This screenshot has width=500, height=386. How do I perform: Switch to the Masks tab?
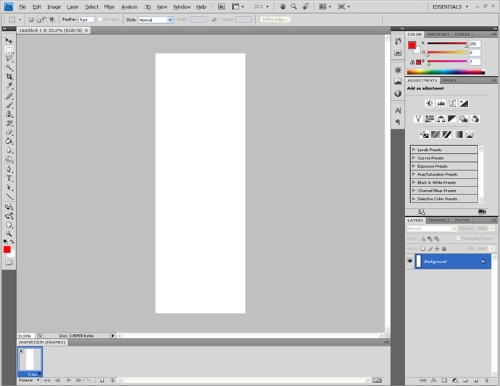[x=449, y=80]
